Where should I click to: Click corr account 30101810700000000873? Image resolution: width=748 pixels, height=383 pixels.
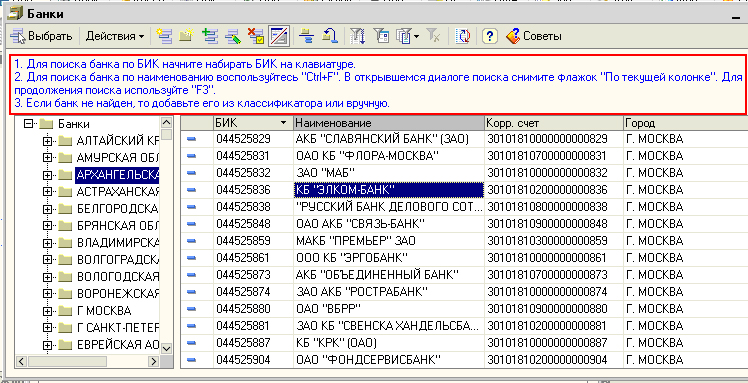click(554, 275)
